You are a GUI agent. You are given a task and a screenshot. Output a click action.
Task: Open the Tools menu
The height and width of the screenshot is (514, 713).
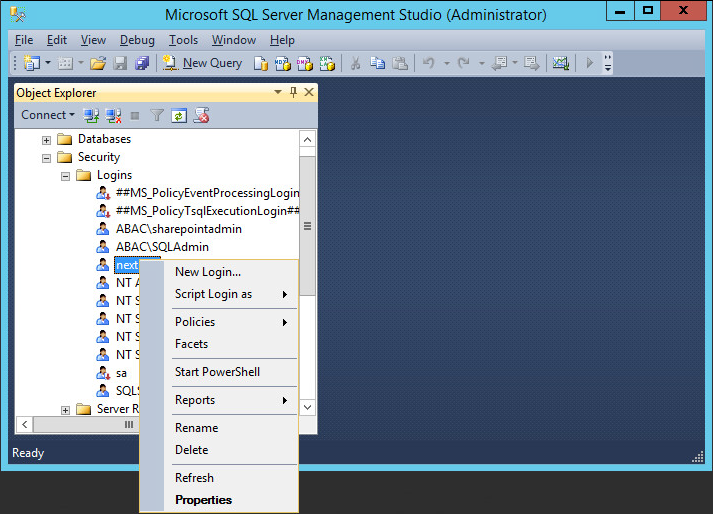pyautogui.click(x=183, y=40)
